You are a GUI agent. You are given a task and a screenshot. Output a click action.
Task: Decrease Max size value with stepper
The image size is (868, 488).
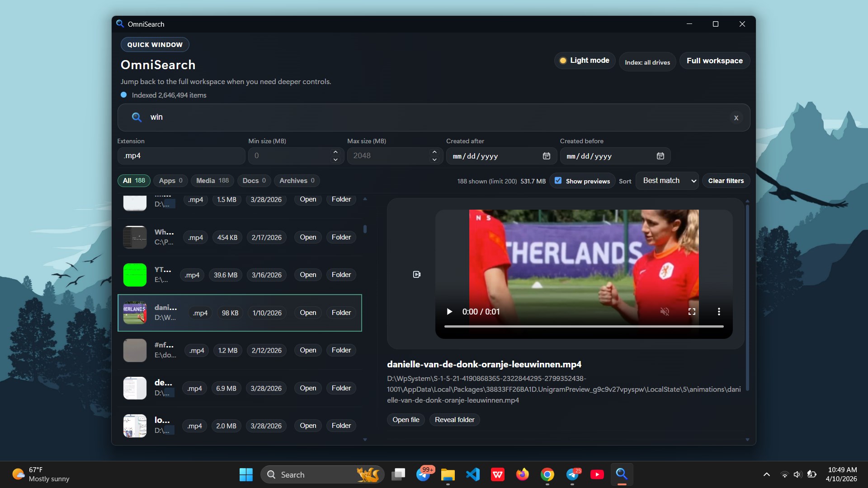(x=434, y=160)
